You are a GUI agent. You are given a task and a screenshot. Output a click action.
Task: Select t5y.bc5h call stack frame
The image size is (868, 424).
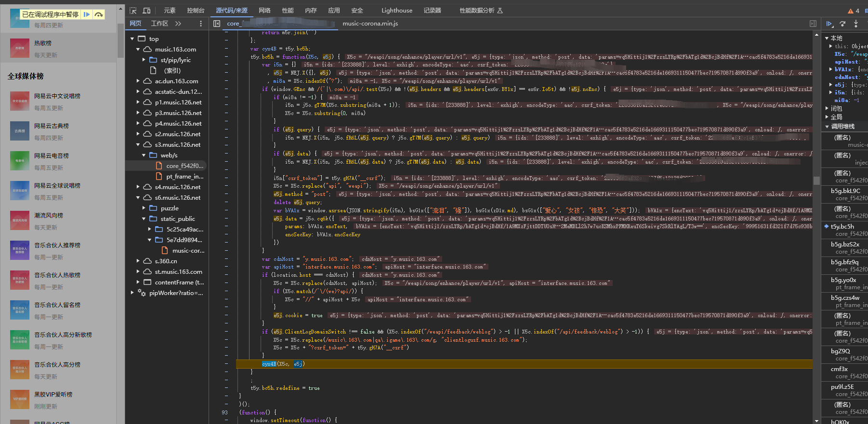click(842, 227)
